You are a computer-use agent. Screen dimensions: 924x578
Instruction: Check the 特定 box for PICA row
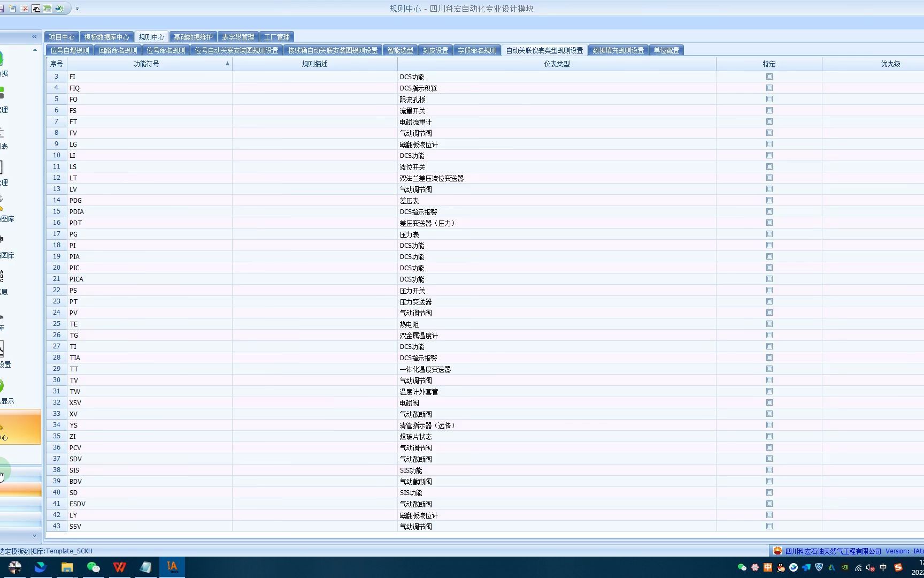click(769, 279)
